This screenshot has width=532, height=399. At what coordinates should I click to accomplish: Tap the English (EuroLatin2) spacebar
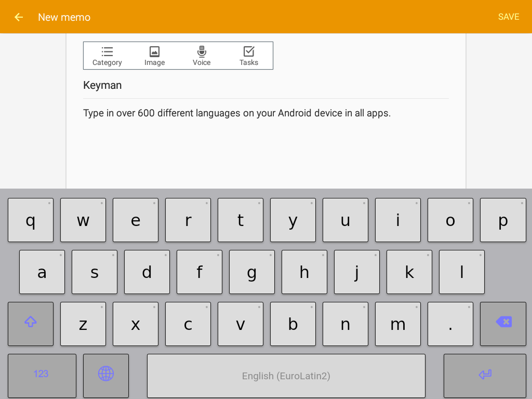coord(286,376)
